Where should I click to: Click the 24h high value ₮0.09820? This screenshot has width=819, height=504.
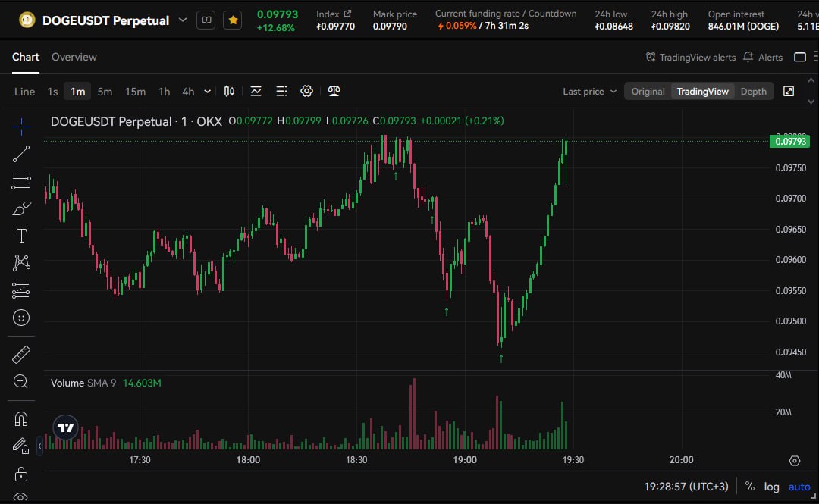pyautogui.click(x=670, y=26)
